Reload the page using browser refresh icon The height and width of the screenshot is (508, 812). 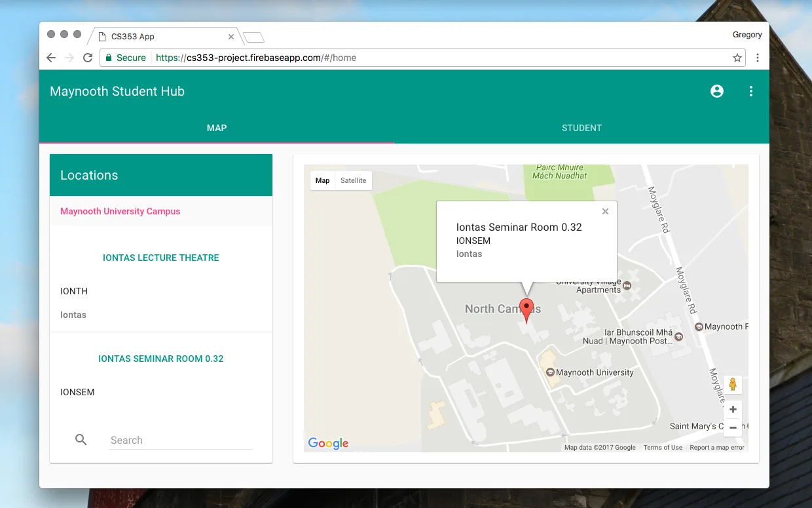coord(88,58)
